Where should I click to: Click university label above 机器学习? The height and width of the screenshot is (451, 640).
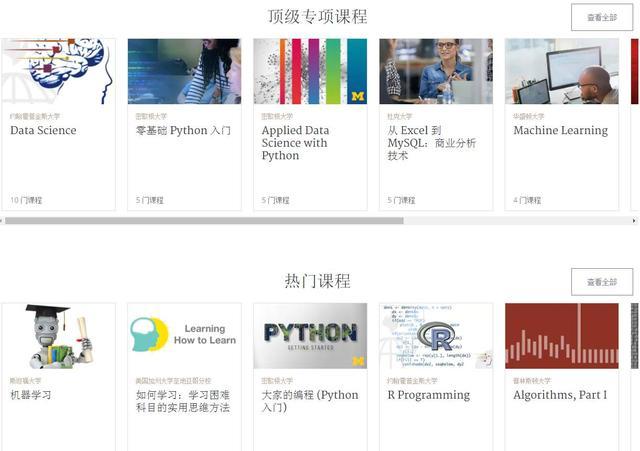tap(26, 381)
